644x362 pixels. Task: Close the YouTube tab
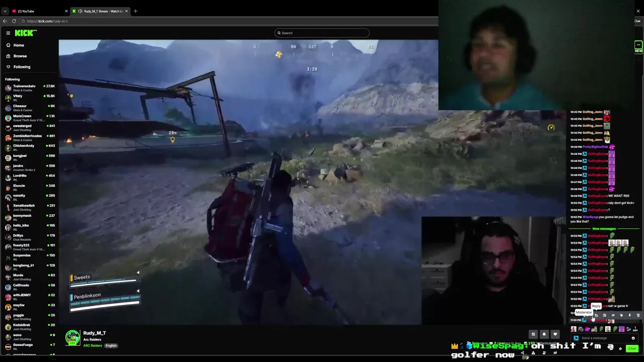(x=66, y=11)
